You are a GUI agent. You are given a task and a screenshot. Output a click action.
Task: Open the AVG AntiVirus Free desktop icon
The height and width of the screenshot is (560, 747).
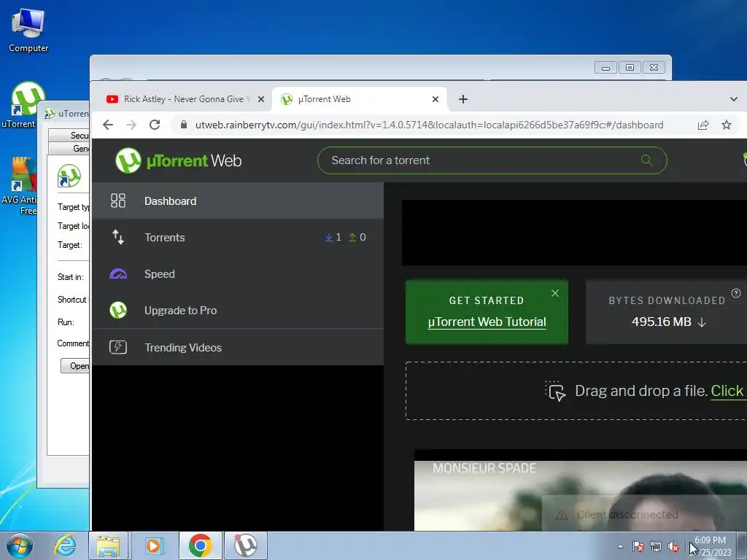click(x=19, y=186)
